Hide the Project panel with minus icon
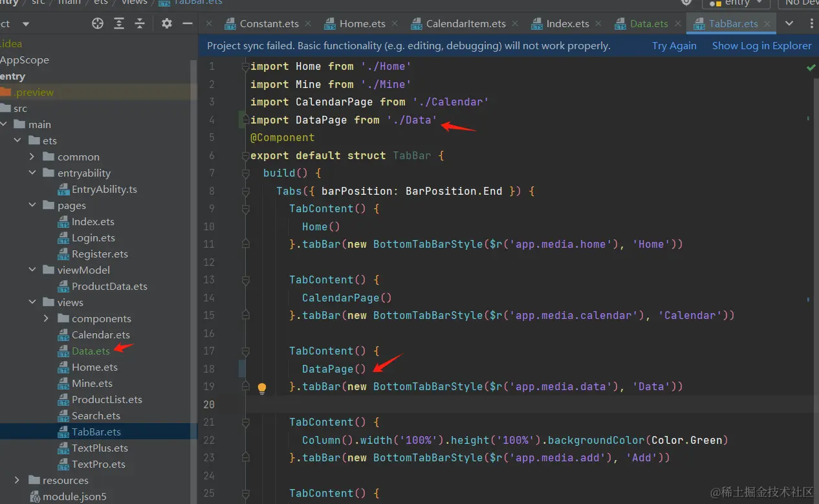 pyautogui.click(x=188, y=23)
